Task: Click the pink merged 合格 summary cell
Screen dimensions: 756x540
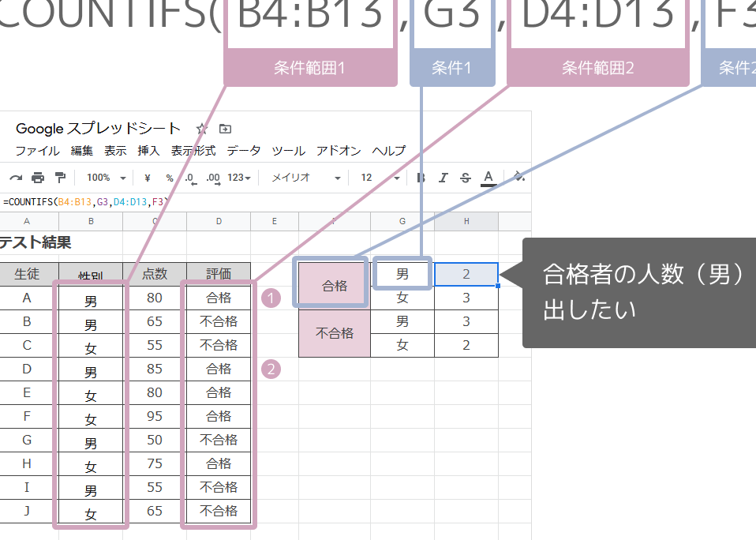Action: click(x=335, y=286)
